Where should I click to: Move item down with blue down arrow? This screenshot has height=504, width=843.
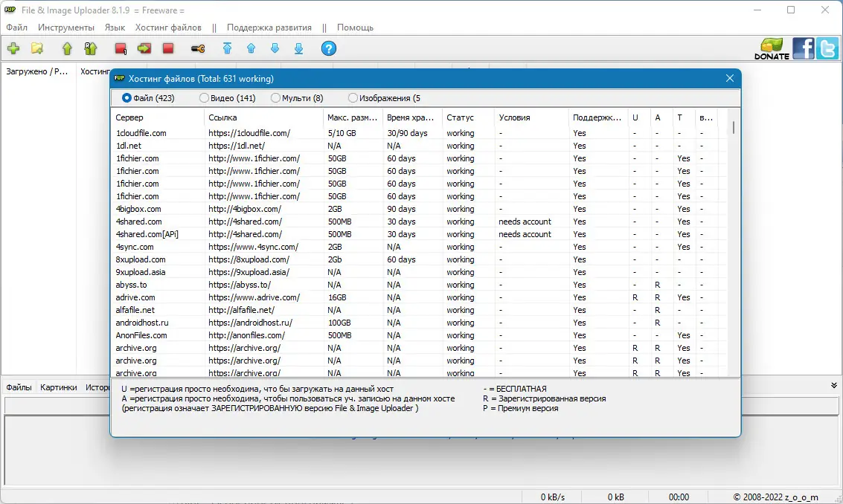click(275, 48)
